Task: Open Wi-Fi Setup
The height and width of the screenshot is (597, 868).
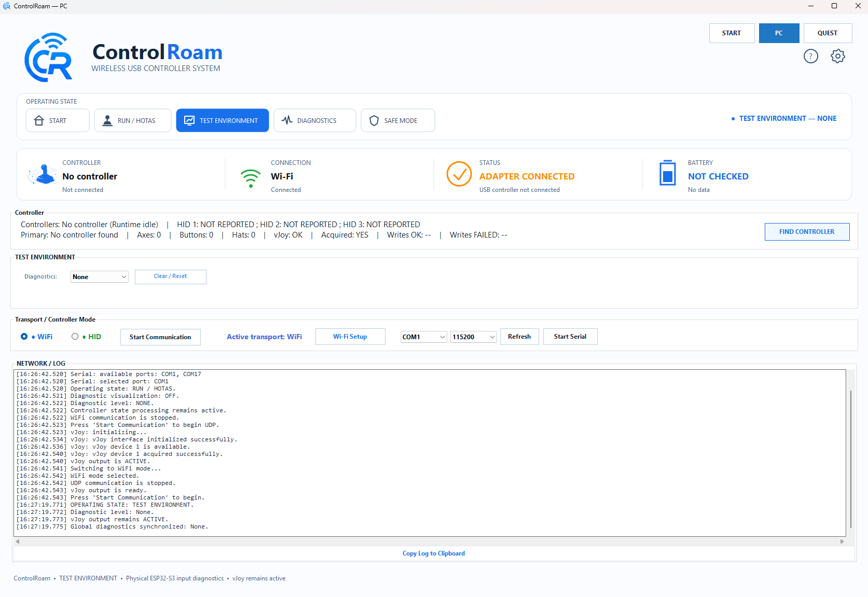Action: [350, 337]
